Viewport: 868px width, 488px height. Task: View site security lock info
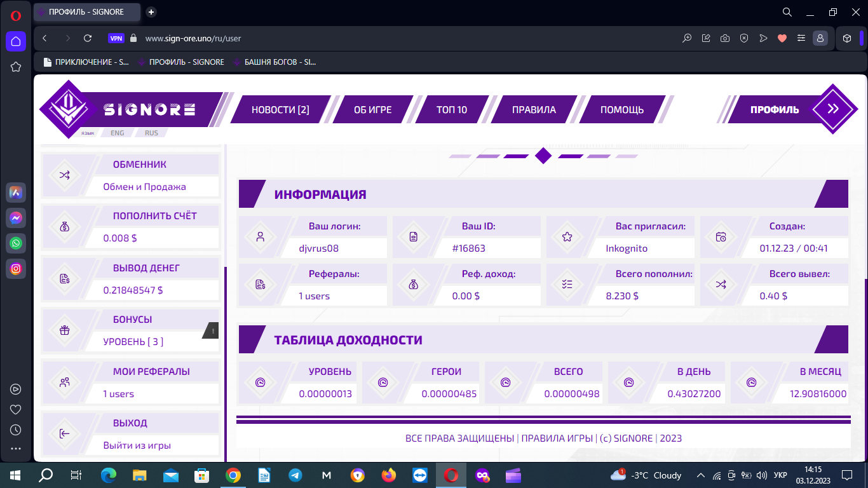(133, 38)
